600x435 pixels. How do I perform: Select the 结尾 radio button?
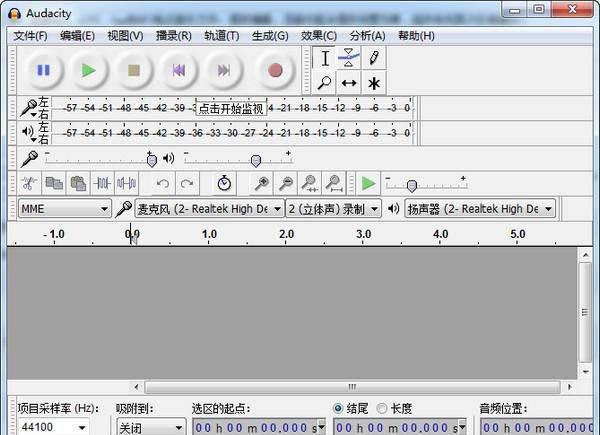pyautogui.click(x=338, y=408)
